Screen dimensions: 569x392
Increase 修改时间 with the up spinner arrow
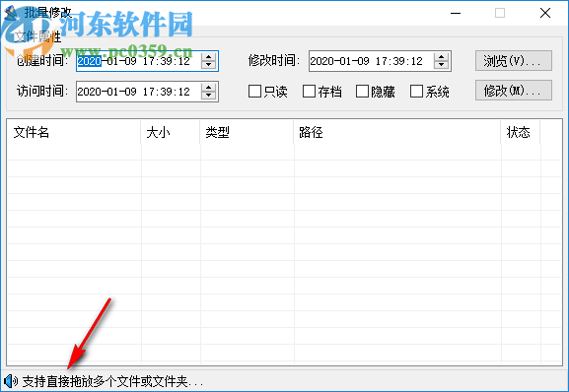pyautogui.click(x=441, y=56)
